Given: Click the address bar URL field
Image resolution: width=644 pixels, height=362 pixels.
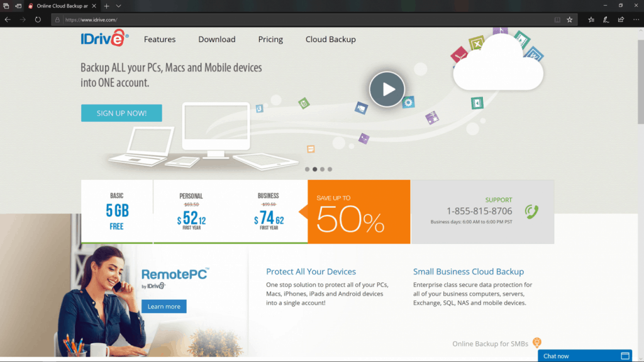Looking at the screenshot, I should coord(304,19).
